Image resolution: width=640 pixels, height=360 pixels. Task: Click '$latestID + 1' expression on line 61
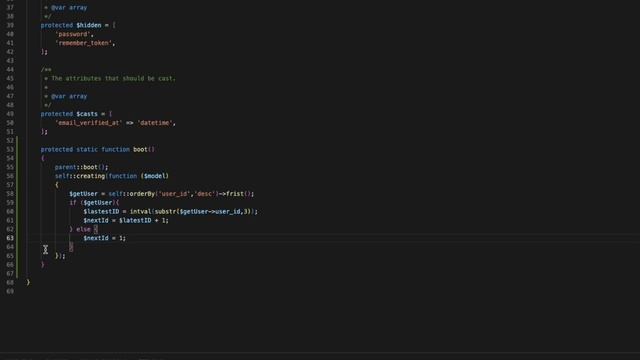[142, 220]
